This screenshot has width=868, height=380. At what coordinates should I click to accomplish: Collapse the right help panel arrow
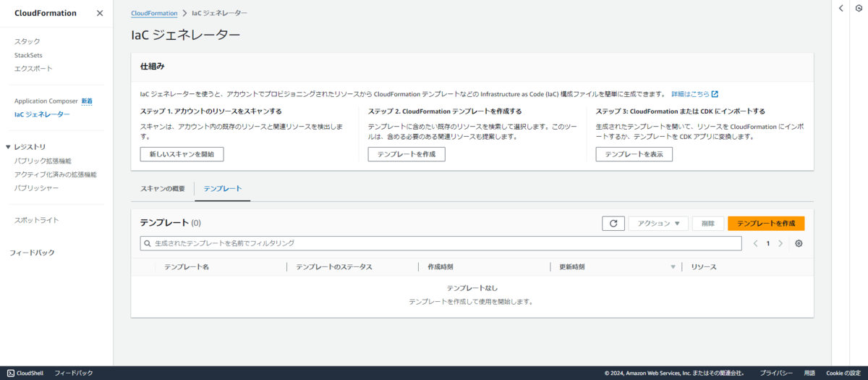tap(841, 8)
